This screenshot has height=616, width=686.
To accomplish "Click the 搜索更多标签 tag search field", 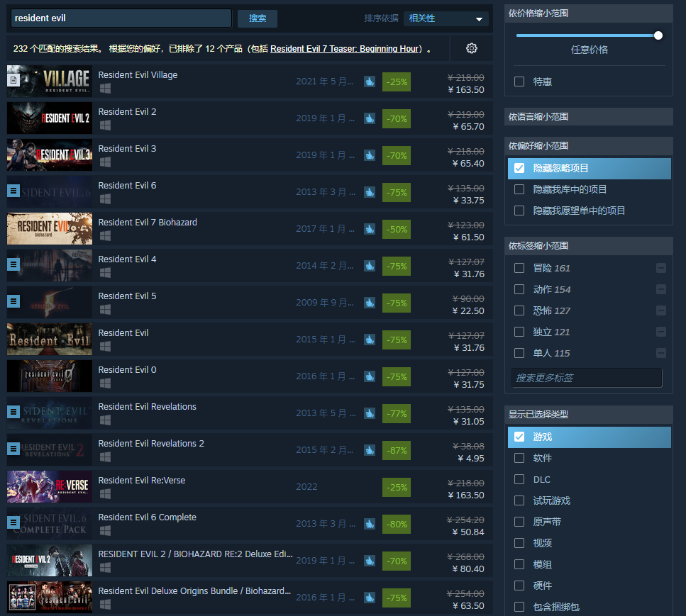I will tap(587, 378).
